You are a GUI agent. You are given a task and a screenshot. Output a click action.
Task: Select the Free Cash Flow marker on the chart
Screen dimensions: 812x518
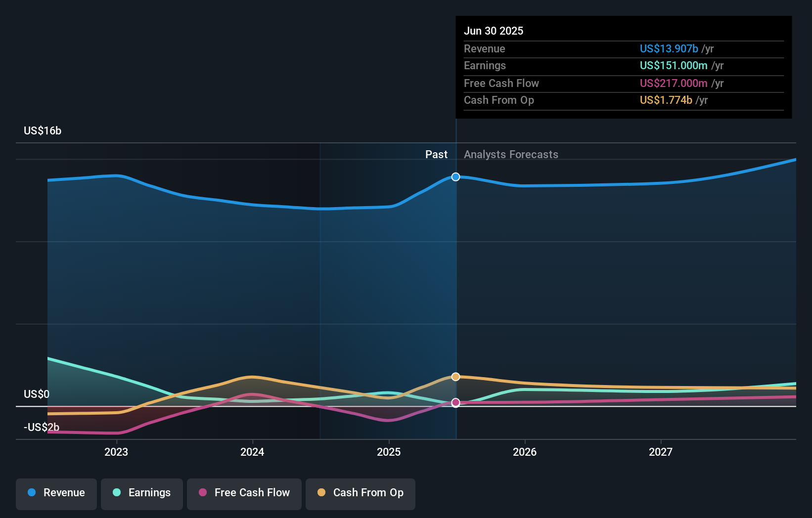click(x=455, y=403)
